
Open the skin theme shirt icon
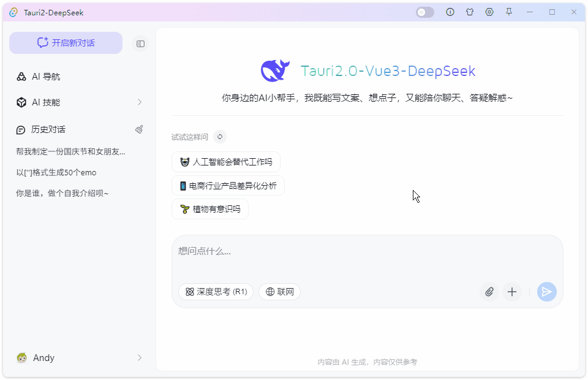(x=470, y=12)
